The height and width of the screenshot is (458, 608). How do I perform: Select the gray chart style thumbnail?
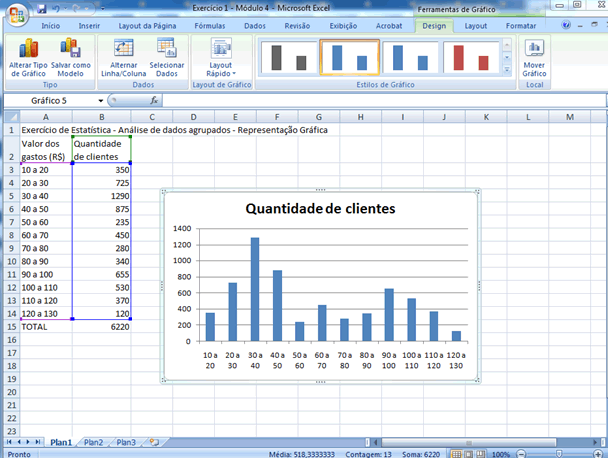coord(287,58)
